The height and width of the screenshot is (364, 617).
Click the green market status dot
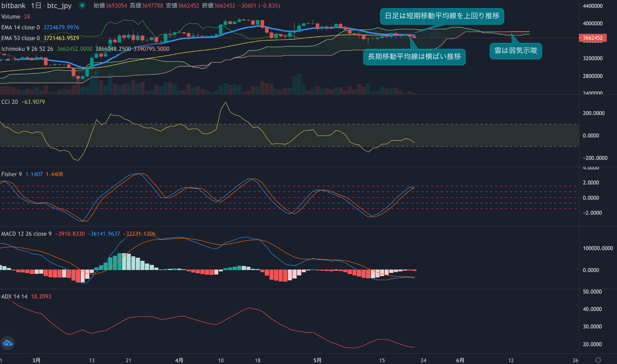(x=82, y=5)
